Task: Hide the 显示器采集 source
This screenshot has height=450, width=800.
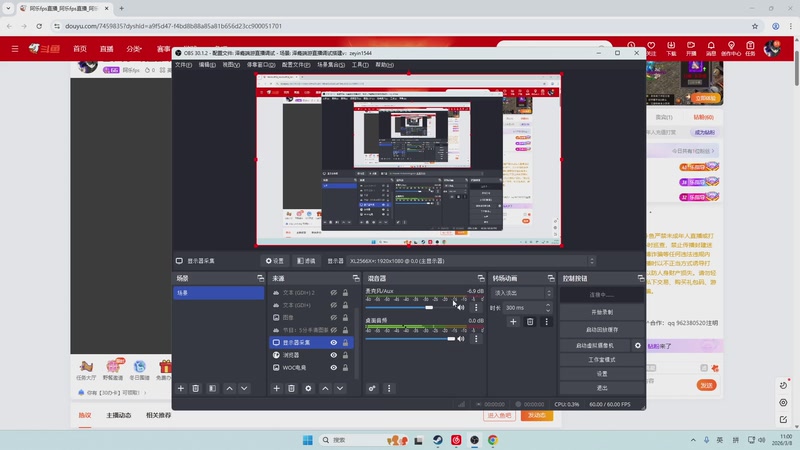Action: (x=334, y=342)
